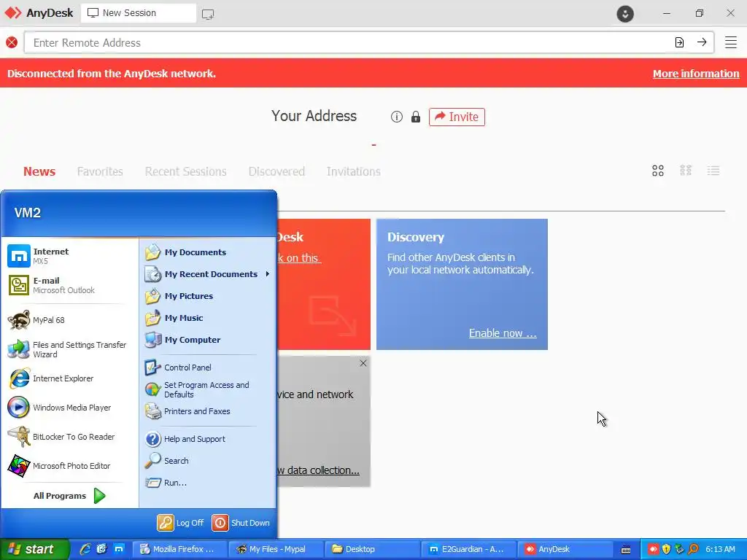Open the AnyDesk hamburger main menu
This screenshot has height=560, width=747.
coord(731,42)
